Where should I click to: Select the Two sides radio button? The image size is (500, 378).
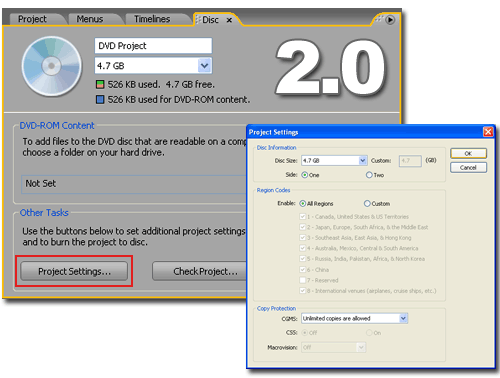(x=369, y=175)
